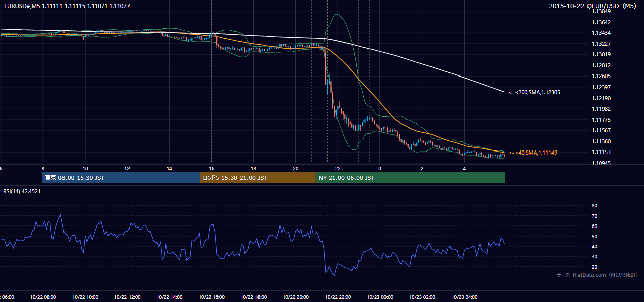Viewport: 644px width, 302px height.
Task: Click price axis value 1.11982
Action: 601,109
